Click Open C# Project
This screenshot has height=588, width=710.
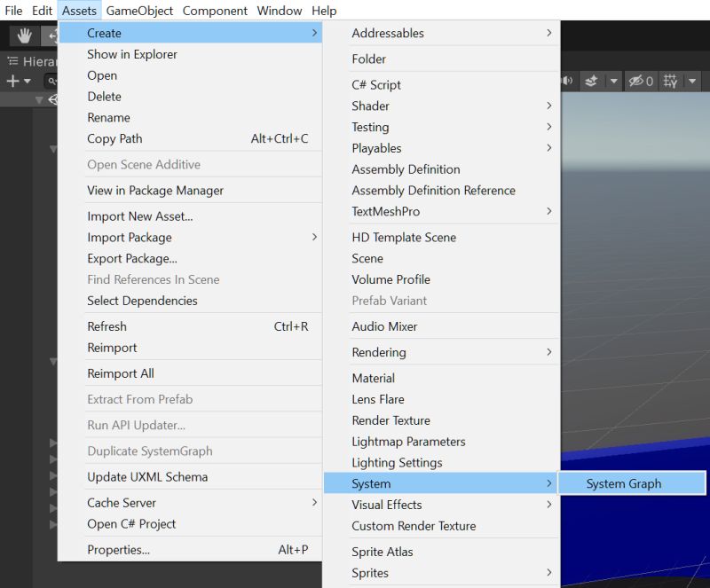point(130,523)
